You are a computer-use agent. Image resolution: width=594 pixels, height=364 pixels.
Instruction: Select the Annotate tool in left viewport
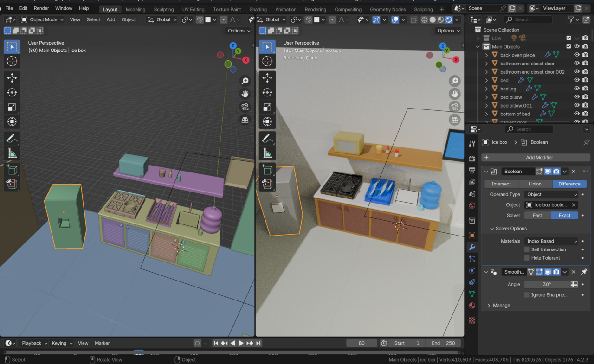pyautogui.click(x=12, y=138)
